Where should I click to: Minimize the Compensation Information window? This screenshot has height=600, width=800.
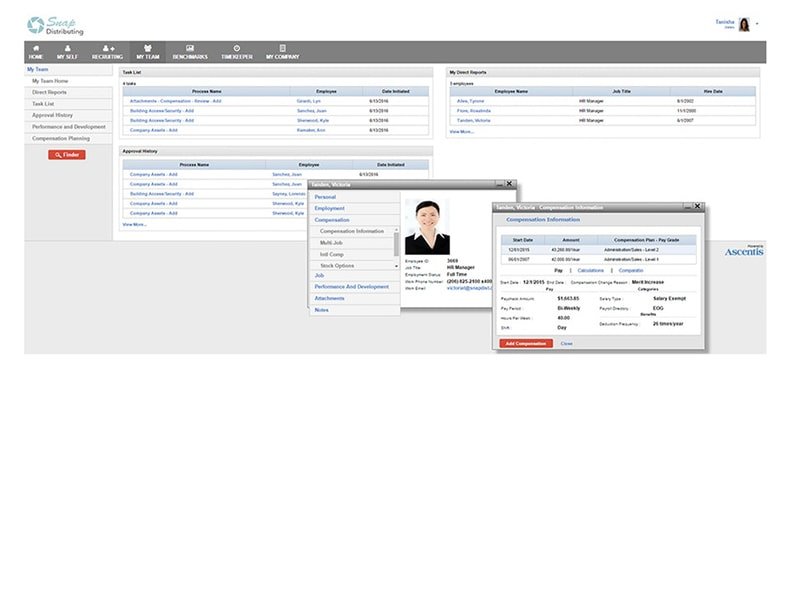click(x=688, y=207)
